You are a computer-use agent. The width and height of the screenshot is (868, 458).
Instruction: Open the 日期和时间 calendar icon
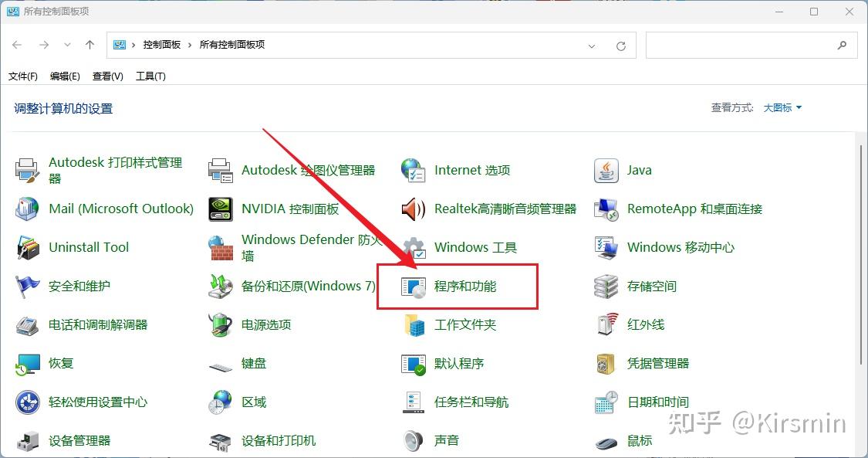[606, 402]
